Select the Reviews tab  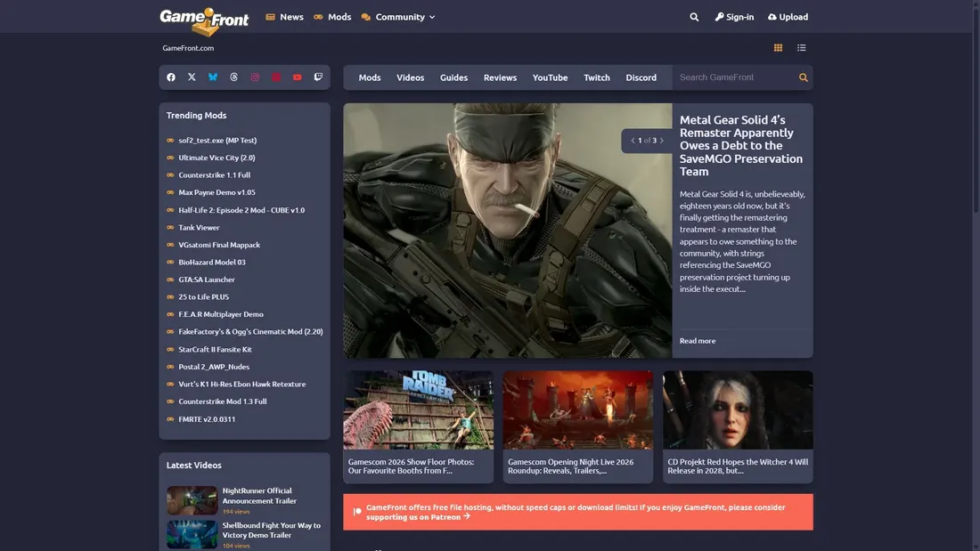pos(500,77)
